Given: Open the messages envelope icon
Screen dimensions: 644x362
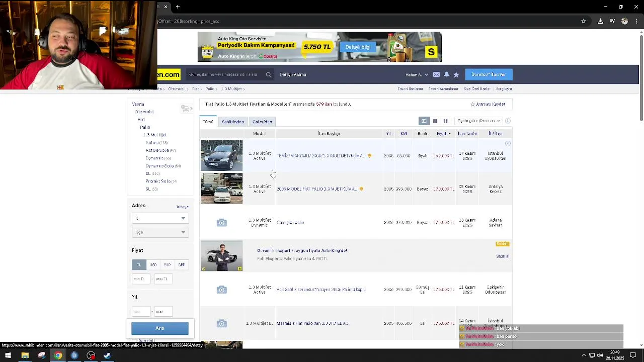Looking at the screenshot, I should tap(436, 74).
